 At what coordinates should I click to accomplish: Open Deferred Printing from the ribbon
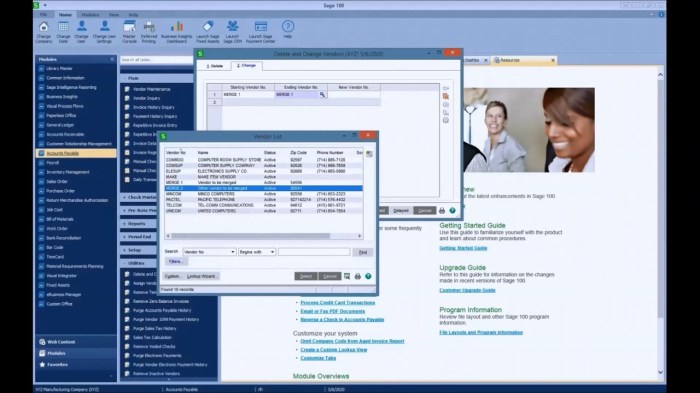(149, 31)
